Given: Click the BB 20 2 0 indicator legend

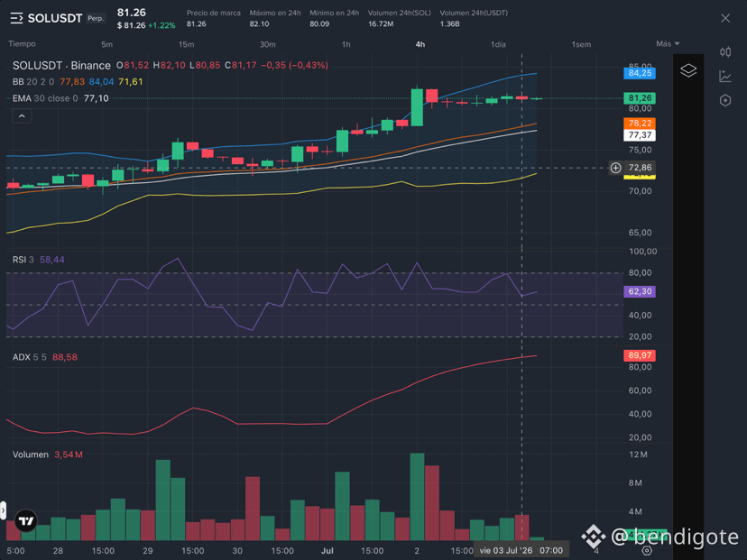Looking at the screenshot, I should 32,82.
